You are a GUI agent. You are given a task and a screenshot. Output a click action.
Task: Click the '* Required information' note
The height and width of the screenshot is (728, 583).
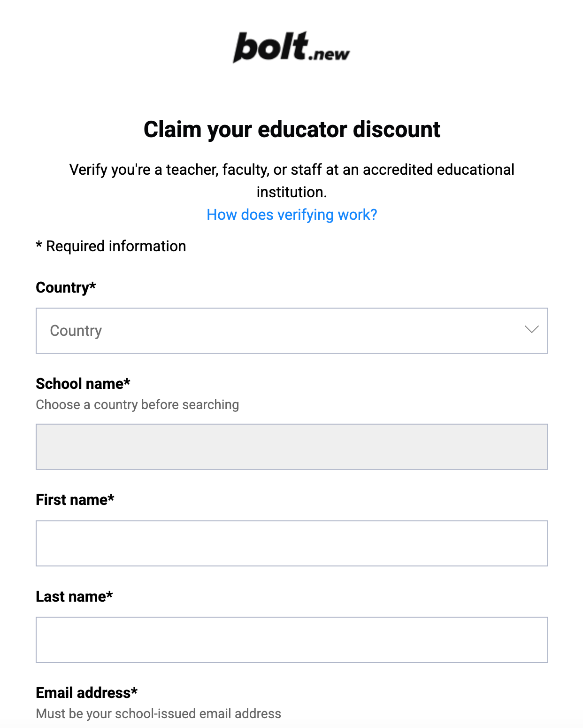click(111, 246)
